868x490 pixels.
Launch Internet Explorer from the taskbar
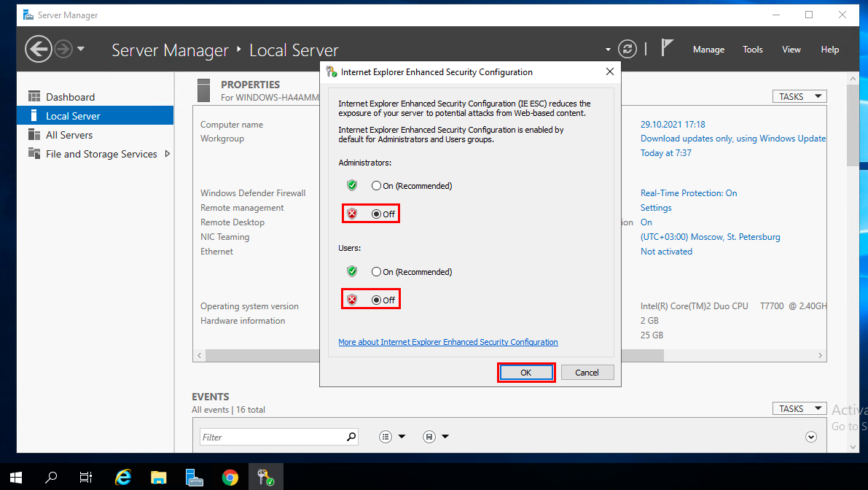pos(123,477)
